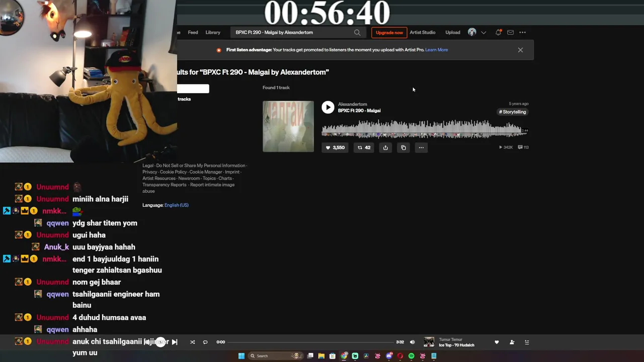Open File Explorer from the taskbar
This screenshot has height=362, width=644.
[x=321, y=356]
